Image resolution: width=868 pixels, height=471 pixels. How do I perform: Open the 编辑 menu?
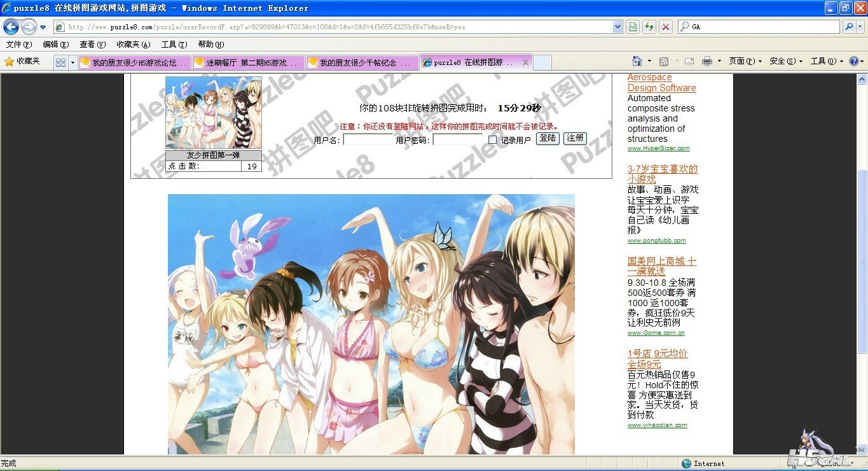click(x=55, y=45)
